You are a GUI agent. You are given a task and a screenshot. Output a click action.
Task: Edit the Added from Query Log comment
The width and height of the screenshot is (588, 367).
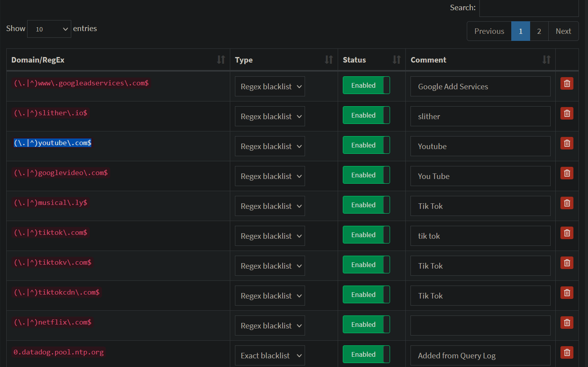481,356
